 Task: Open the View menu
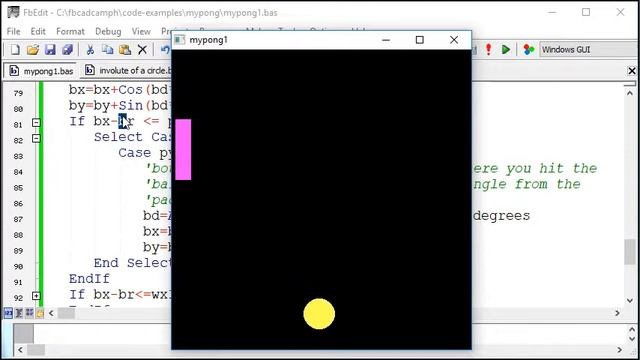141,31
